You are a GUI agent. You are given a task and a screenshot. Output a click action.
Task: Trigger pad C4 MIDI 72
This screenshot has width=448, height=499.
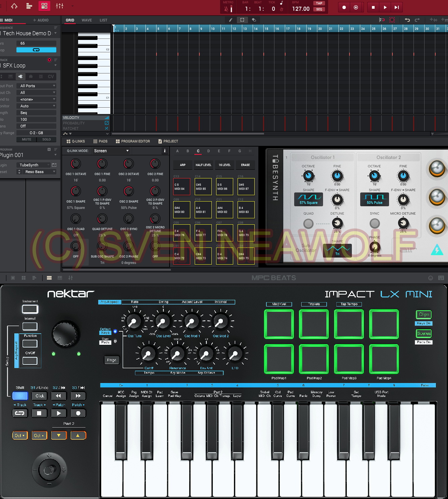(x=182, y=256)
